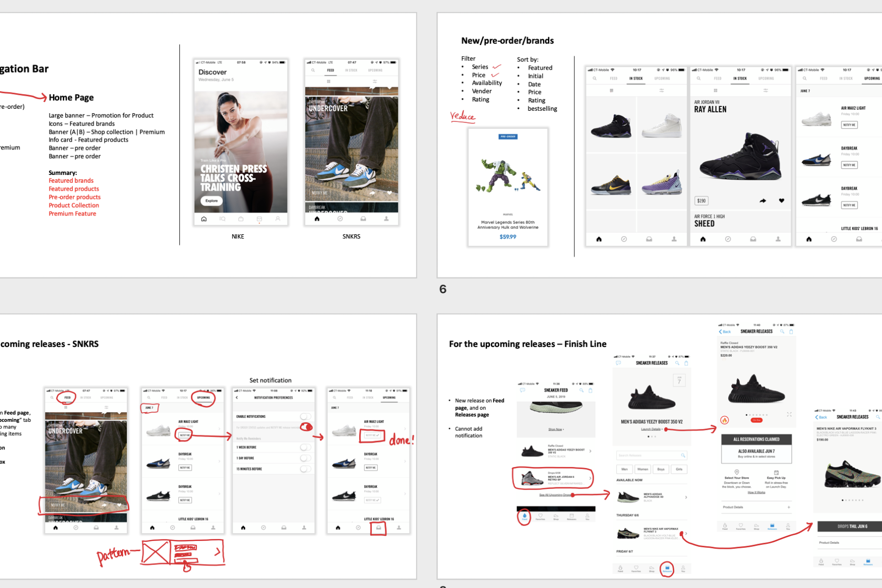Image resolution: width=882 pixels, height=588 pixels.
Task: Click share arrow beside $190 on Ray Allen card
Action: 763,201
